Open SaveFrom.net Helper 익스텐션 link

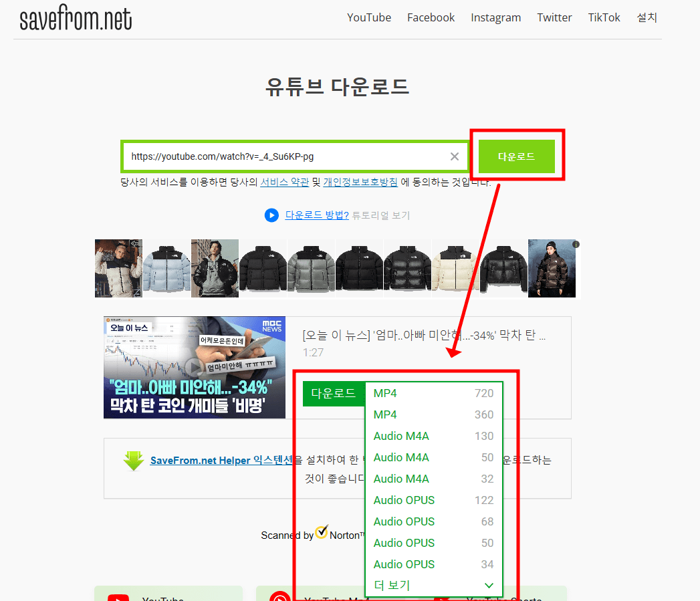[x=221, y=461]
